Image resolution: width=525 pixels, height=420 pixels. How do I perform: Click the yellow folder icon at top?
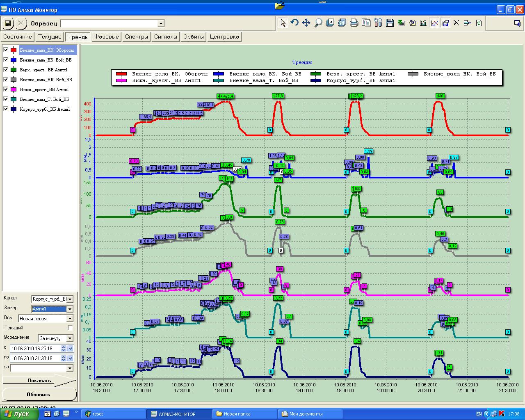click(279, 5)
